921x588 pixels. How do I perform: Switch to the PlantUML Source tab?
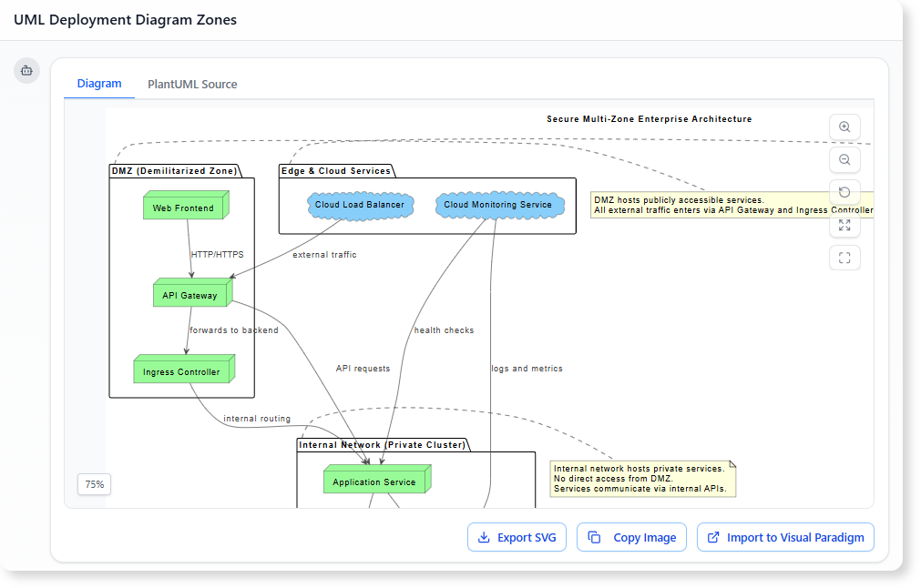click(x=191, y=84)
